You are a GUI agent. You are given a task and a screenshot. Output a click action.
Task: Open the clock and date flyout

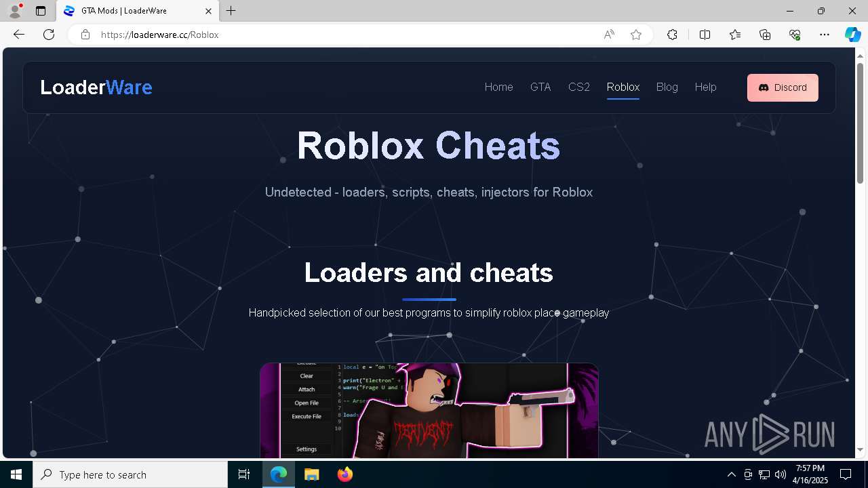[811, 474]
